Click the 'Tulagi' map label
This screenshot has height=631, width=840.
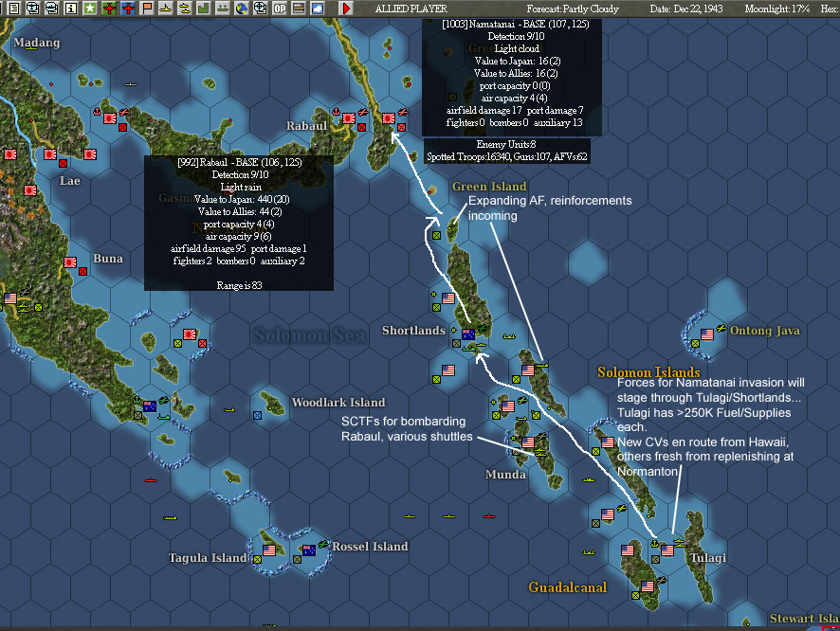point(707,558)
